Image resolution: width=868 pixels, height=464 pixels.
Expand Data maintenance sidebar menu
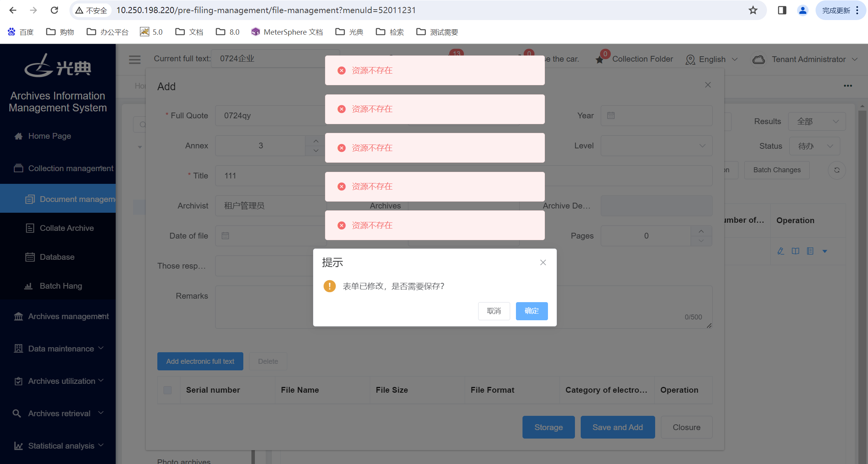pos(58,348)
